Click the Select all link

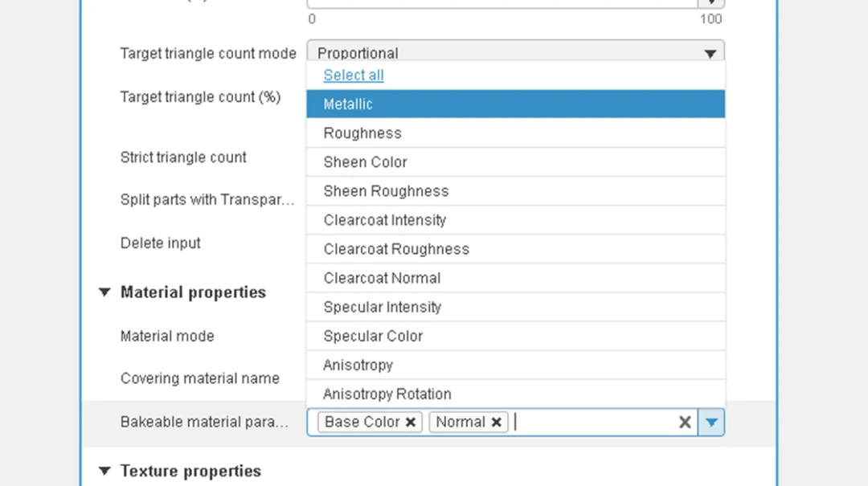point(354,76)
